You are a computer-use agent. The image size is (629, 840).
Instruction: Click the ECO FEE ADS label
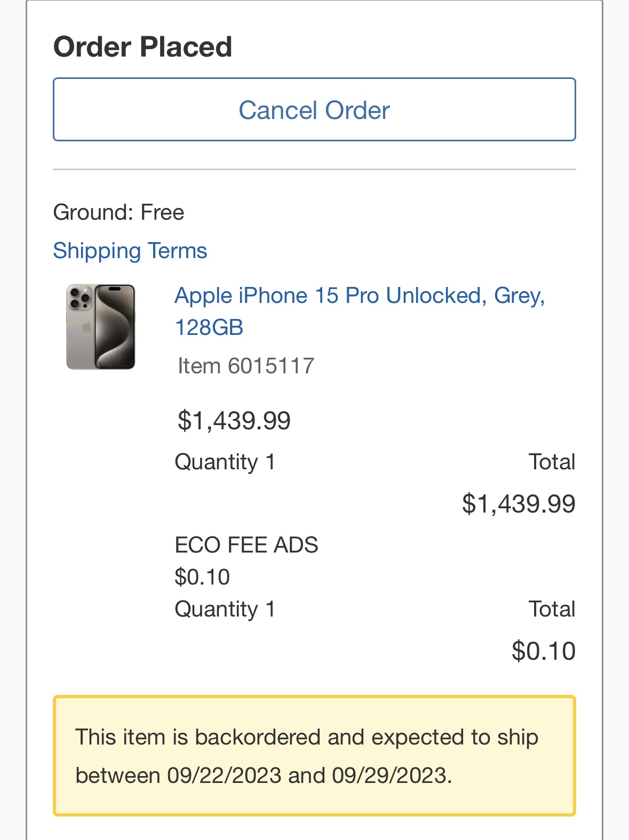246,545
